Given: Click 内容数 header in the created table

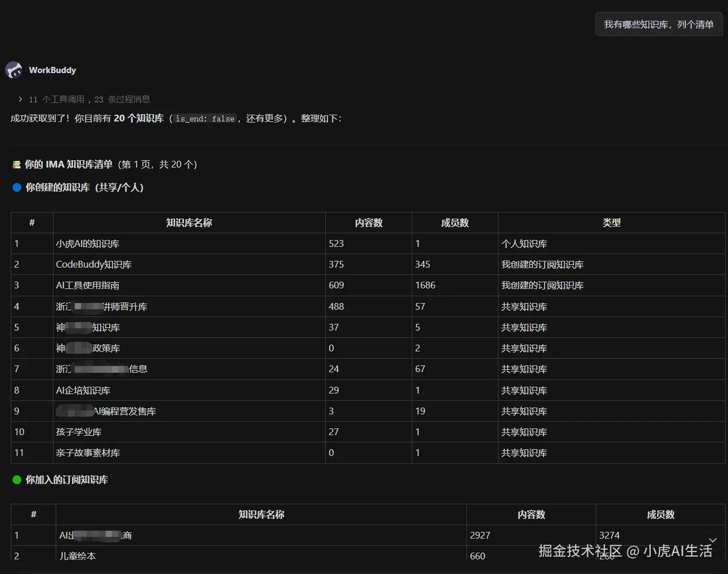Looking at the screenshot, I should [369, 223].
